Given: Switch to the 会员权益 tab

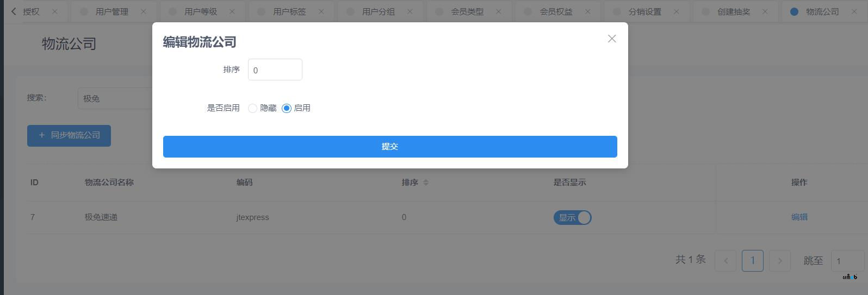Looking at the screenshot, I should [556, 11].
